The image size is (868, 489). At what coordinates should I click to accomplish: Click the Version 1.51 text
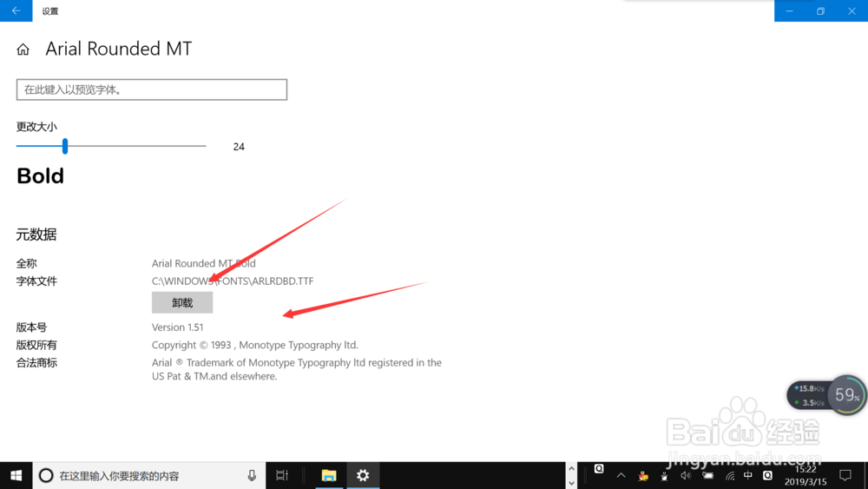[177, 327]
